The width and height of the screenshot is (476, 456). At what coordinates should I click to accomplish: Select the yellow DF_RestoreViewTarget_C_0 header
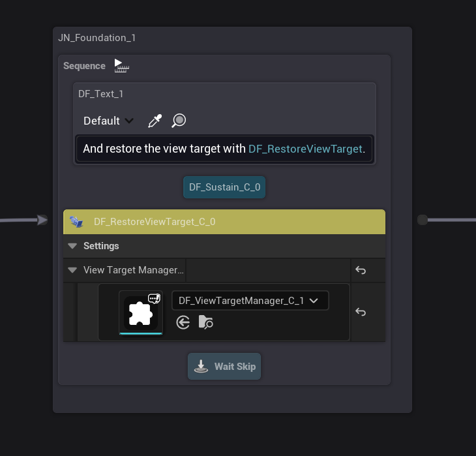click(261, 222)
